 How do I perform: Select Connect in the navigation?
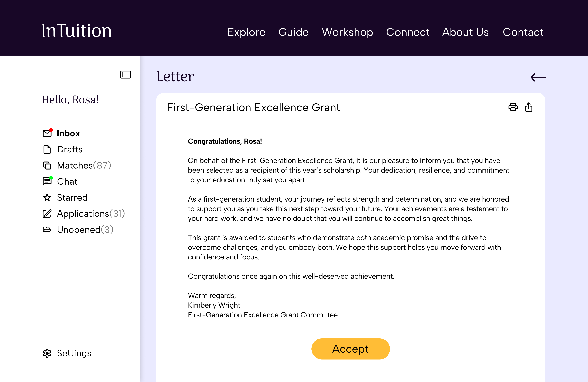click(408, 32)
